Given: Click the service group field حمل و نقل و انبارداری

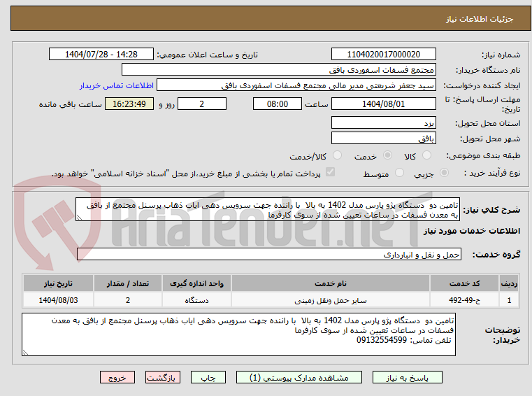Looking at the screenshot, I should [269, 255].
